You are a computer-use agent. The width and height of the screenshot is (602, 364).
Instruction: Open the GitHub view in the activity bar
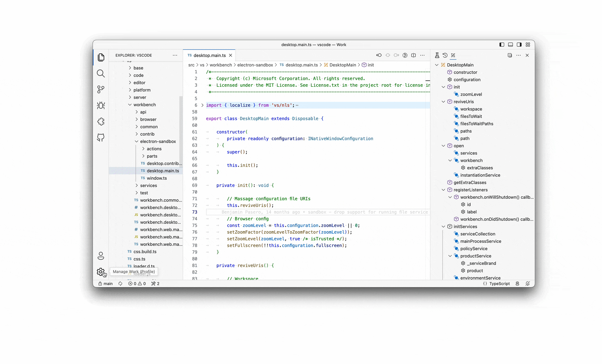pyautogui.click(x=101, y=137)
